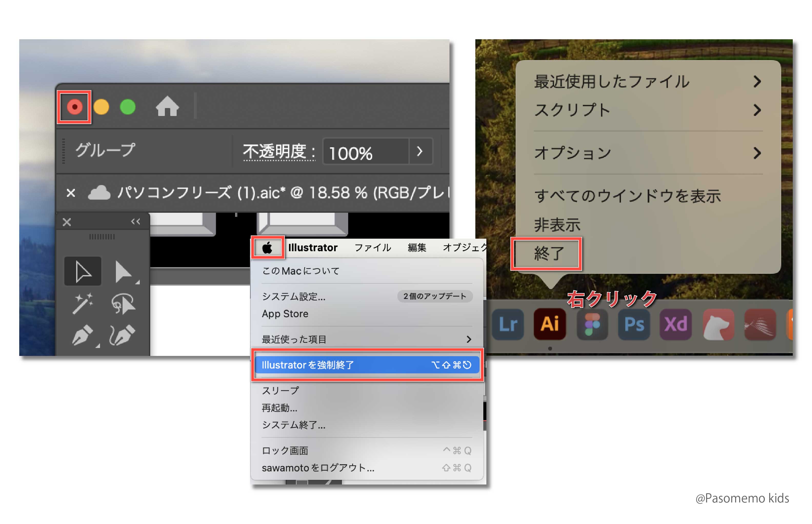Click the green fullscreen window button

[128, 107]
